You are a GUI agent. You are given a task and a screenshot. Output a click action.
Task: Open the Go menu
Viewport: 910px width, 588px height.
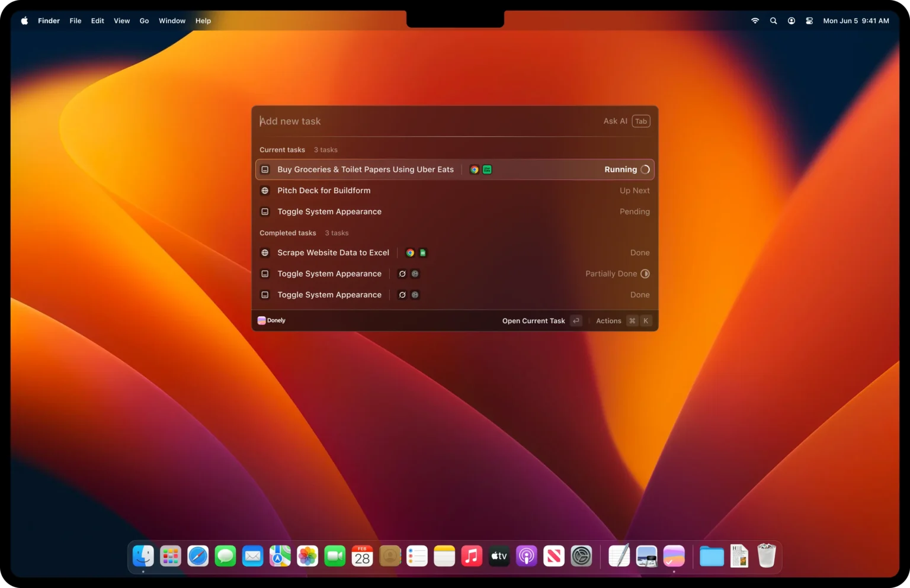144,21
